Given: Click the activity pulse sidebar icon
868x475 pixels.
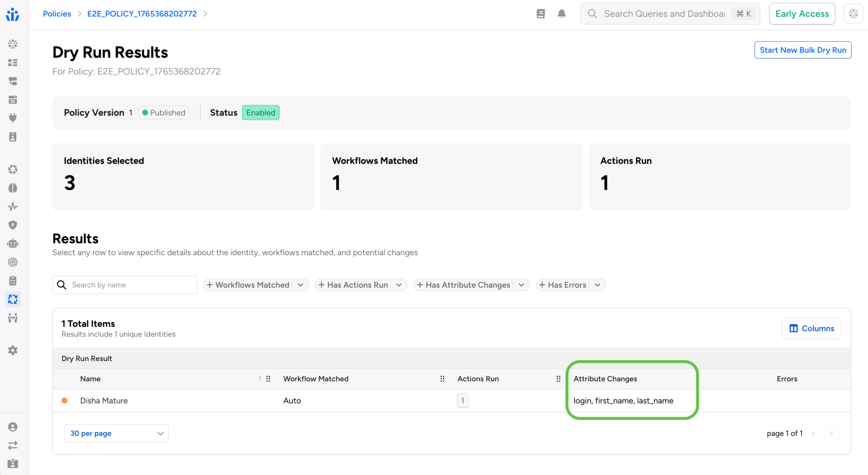Looking at the screenshot, I should pos(13,206).
